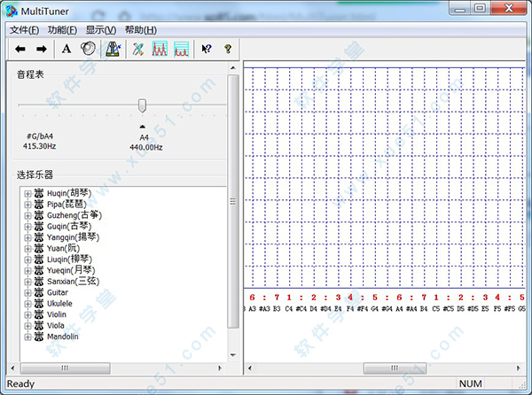Viewport: 532px width, 395px height.
Task: Click the Viola instrument icon
Action: click(39, 326)
